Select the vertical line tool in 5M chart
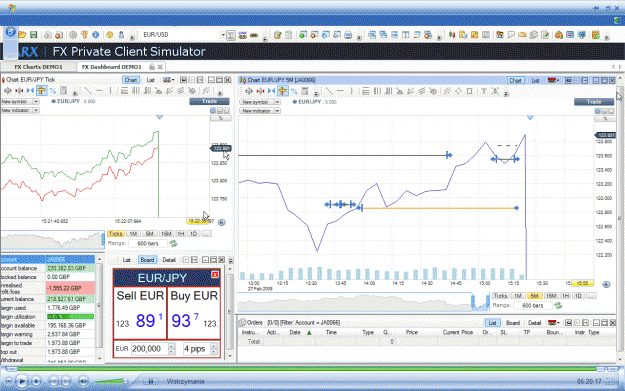625x391 pixels. (352, 91)
